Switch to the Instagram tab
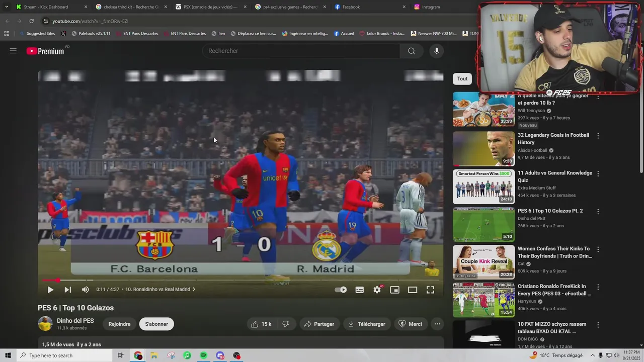 click(443, 7)
